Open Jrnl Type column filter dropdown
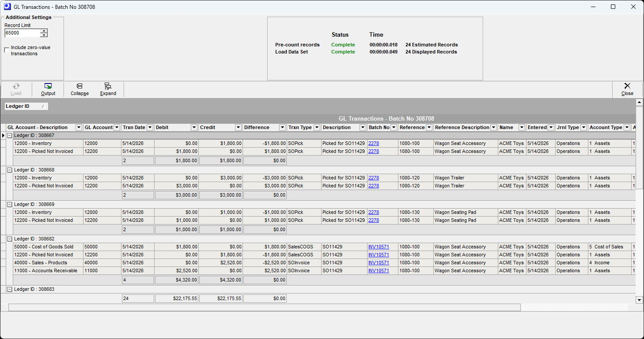The height and width of the screenshot is (339, 644). (583, 127)
